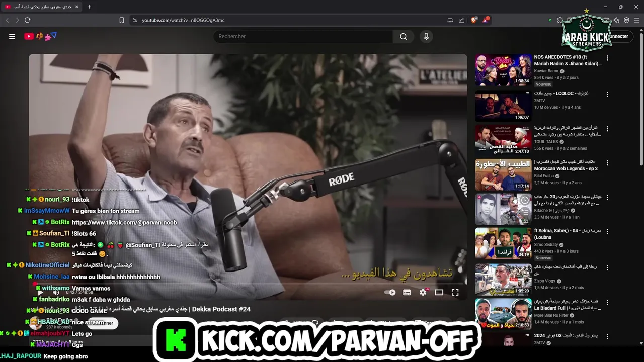The width and height of the screenshot is (644, 362).
Task: Enter fullscreen mode on the video
Action: [455, 292]
